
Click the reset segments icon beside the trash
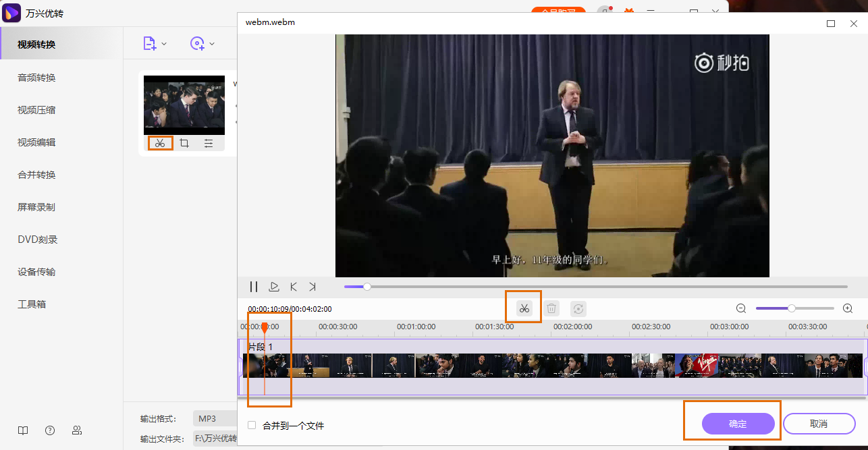578,308
